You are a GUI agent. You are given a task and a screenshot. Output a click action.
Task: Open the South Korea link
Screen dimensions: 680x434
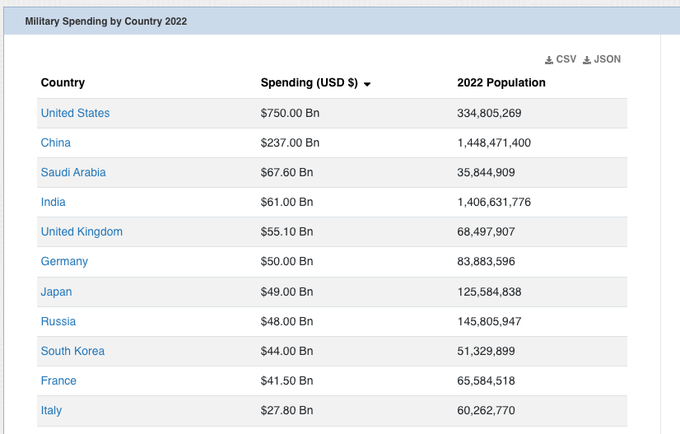tap(72, 351)
